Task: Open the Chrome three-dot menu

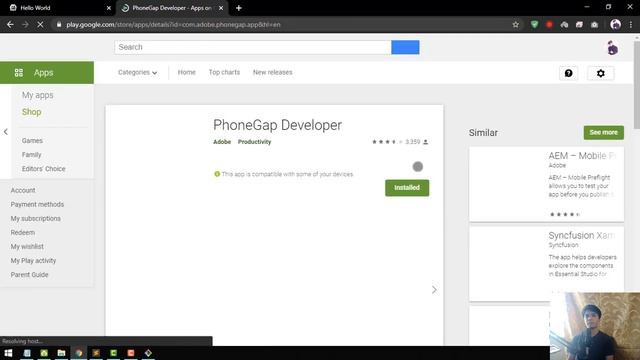Action: pyautogui.click(x=631, y=24)
